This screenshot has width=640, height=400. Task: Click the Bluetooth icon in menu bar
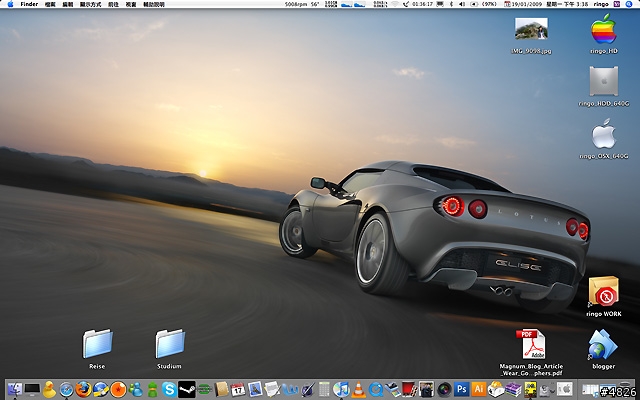452,4
